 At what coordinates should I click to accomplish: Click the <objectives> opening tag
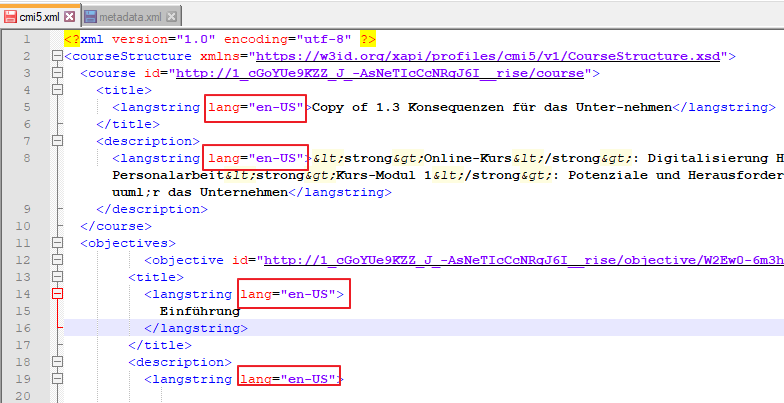[128, 243]
